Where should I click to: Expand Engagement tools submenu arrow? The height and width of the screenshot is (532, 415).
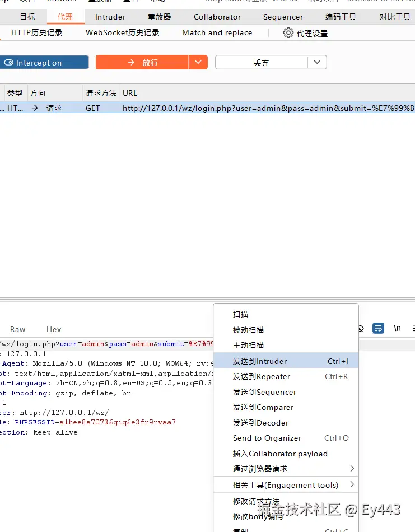[x=352, y=484]
